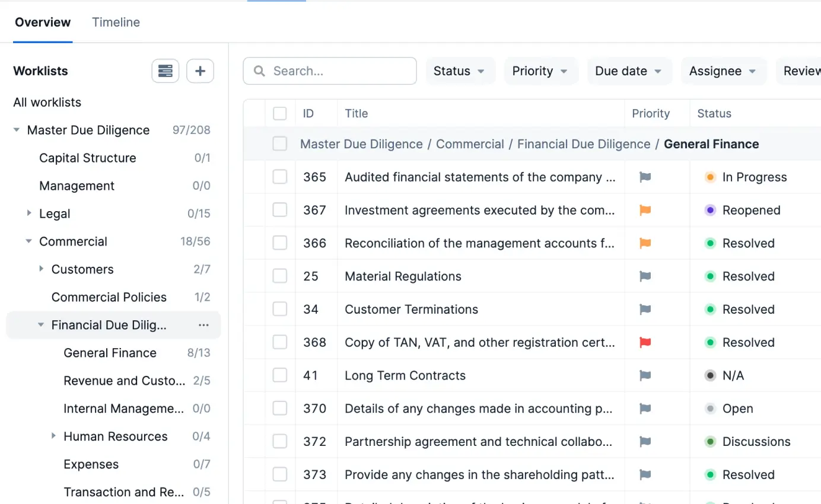Switch to the Timeline tab
This screenshot has width=821, height=504.
click(x=116, y=22)
